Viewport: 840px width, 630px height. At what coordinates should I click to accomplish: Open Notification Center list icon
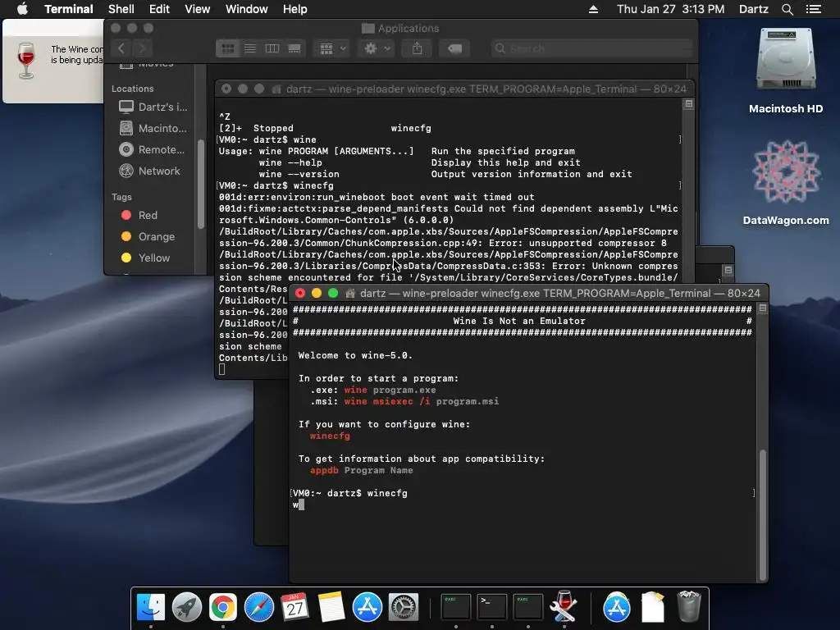pos(813,9)
